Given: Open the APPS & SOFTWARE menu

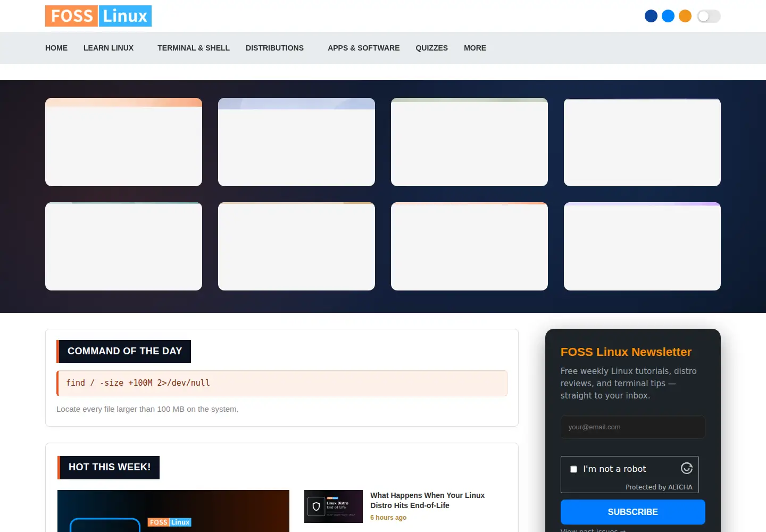Looking at the screenshot, I should (x=364, y=48).
